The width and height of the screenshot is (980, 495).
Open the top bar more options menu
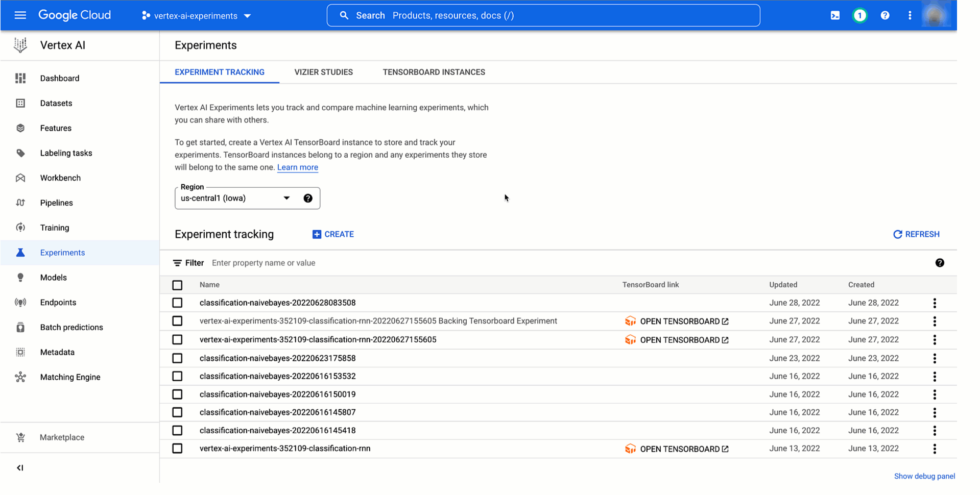coord(910,15)
